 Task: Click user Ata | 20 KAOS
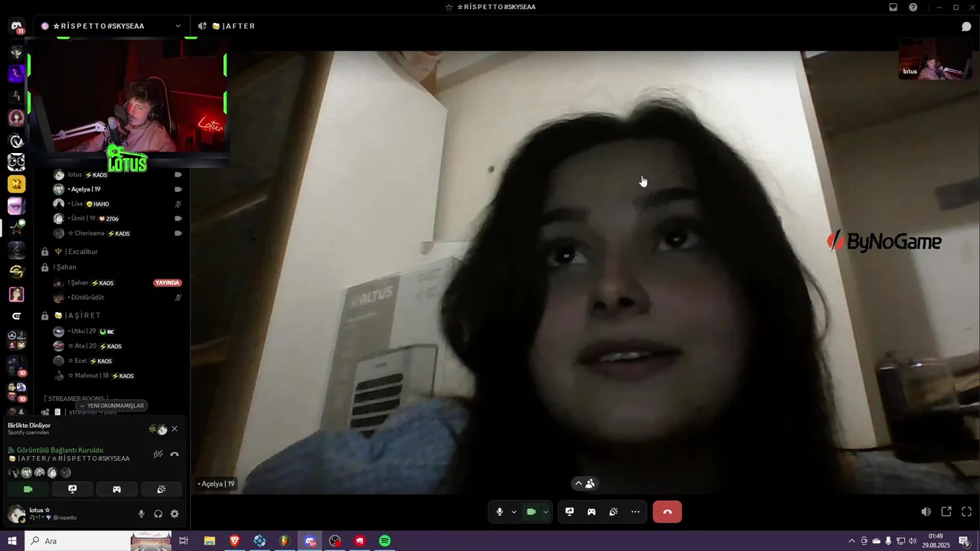116,346
